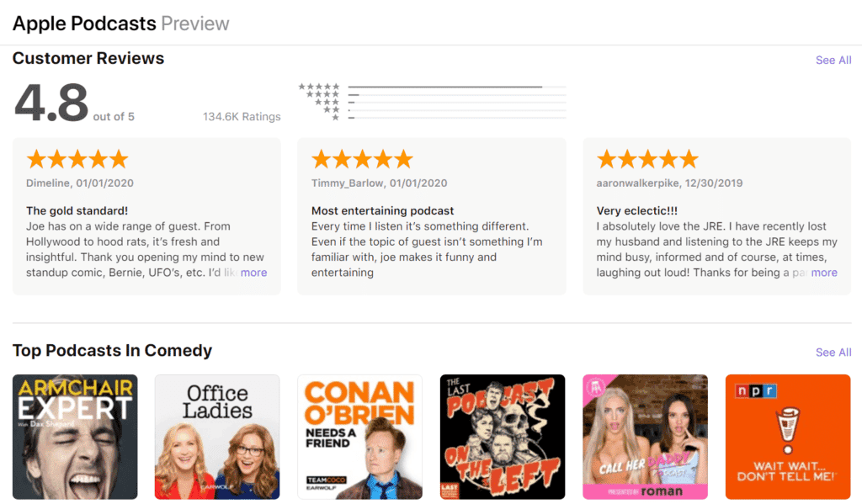
Task: Click the four-star row bar in ratings histogram
Action: pyautogui.click(x=457, y=94)
